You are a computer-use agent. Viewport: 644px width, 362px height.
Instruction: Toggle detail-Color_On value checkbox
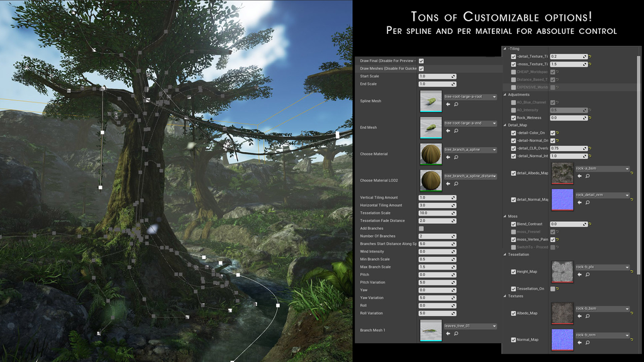pos(553,133)
